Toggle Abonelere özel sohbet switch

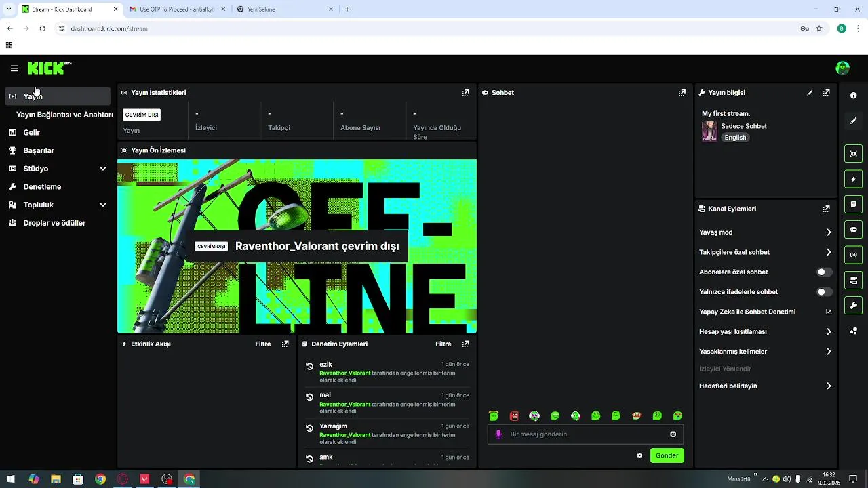point(824,272)
